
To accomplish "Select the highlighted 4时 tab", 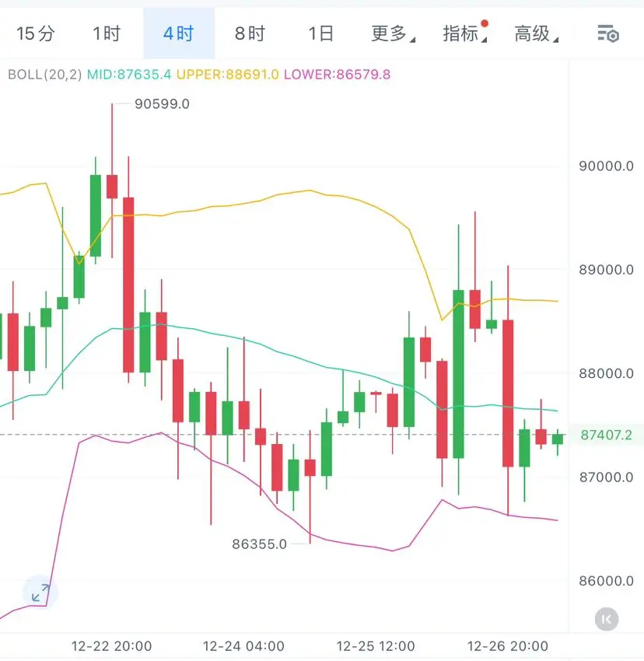I will click(x=179, y=33).
